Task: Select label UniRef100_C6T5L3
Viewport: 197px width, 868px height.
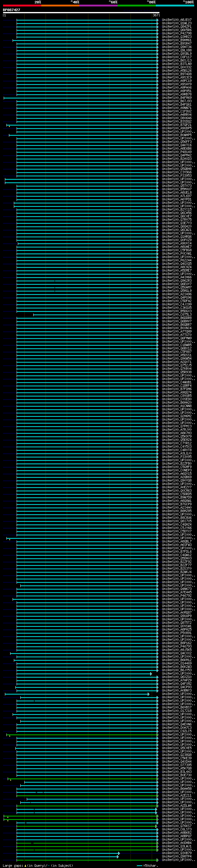Action: click(177, 315)
